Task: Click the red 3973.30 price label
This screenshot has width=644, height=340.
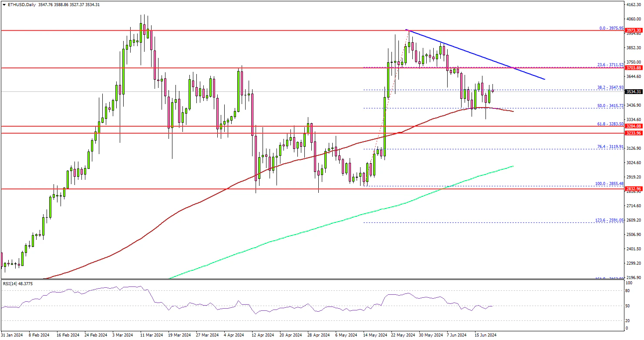Action: pos(633,30)
